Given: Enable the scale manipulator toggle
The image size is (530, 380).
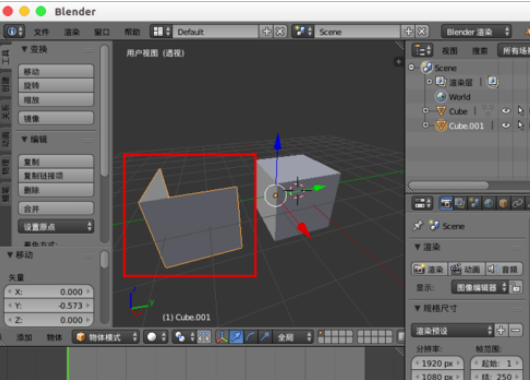Looking at the screenshot, I should pyautogui.click(x=265, y=337).
